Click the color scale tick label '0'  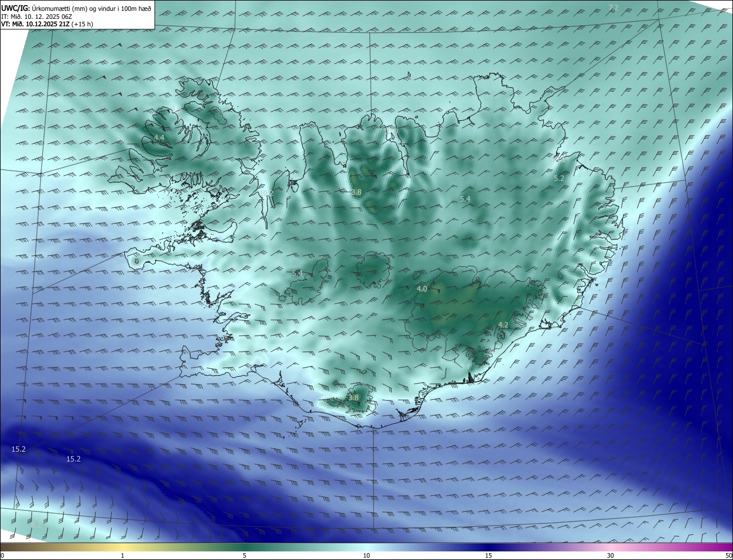(2, 555)
